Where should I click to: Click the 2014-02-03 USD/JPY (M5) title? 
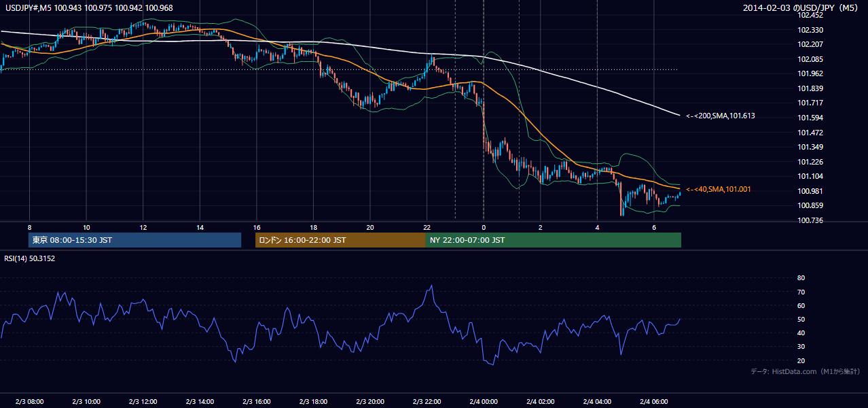[801, 8]
